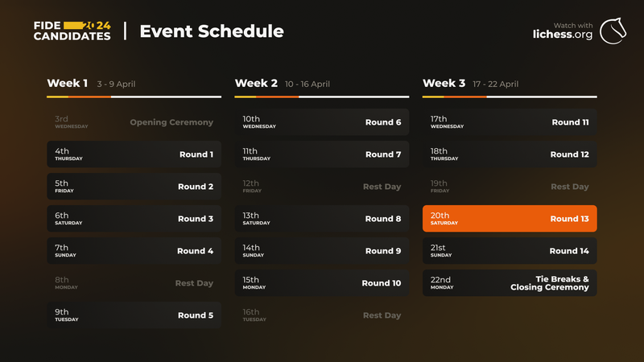Click the Tie Breaks & Closing Ceremony row

pos(510,283)
